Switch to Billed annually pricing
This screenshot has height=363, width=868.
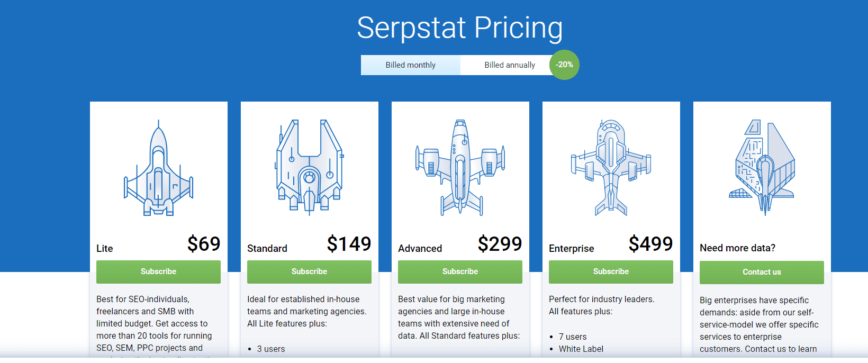pyautogui.click(x=509, y=65)
